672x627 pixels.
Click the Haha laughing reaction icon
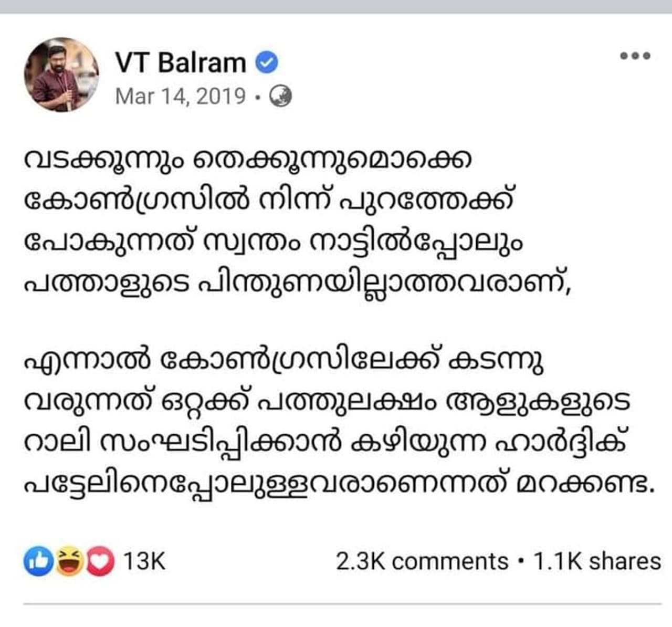click(x=69, y=561)
